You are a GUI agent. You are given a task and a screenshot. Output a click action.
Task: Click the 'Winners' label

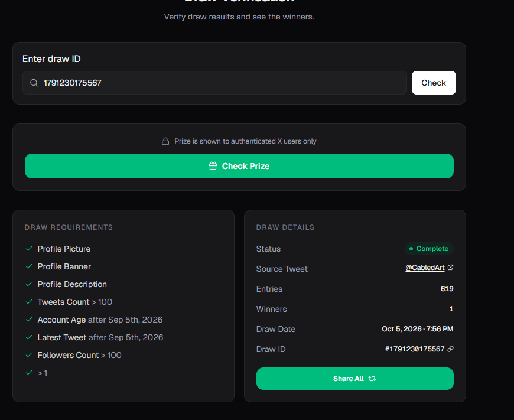click(x=271, y=309)
